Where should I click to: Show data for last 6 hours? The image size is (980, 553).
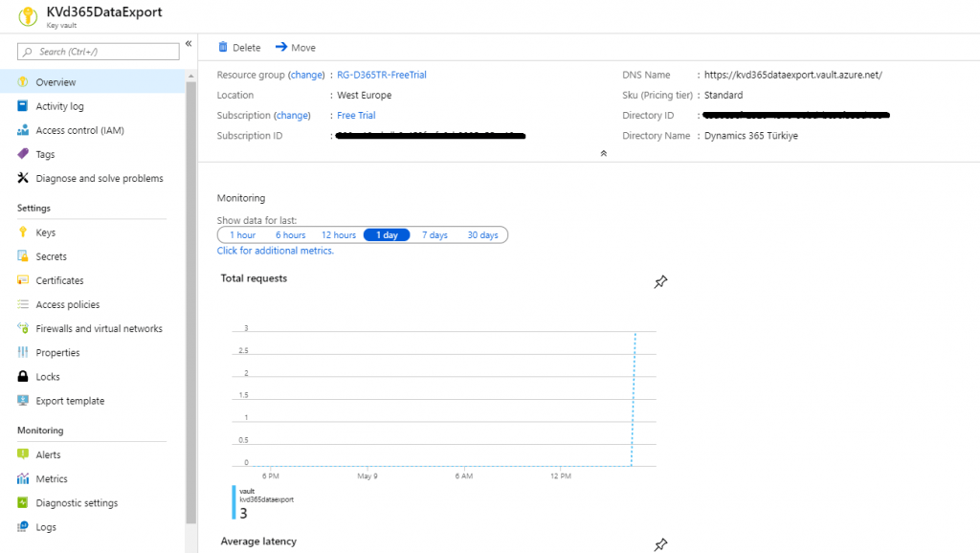[x=291, y=235]
